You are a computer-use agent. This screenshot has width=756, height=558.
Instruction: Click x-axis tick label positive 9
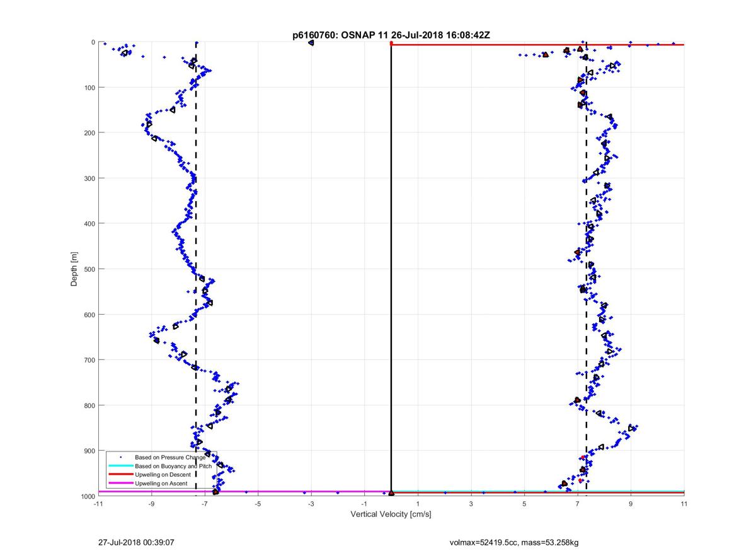631,504
